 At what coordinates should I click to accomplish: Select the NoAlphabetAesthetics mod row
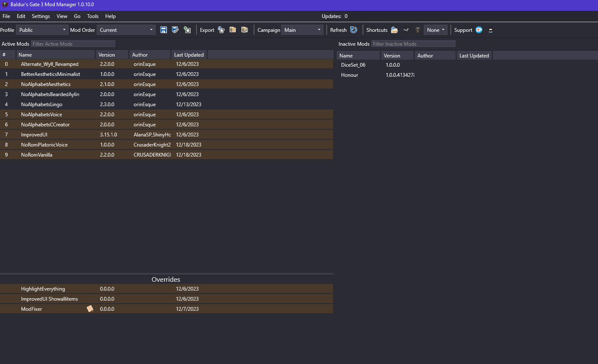coord(166,84)
